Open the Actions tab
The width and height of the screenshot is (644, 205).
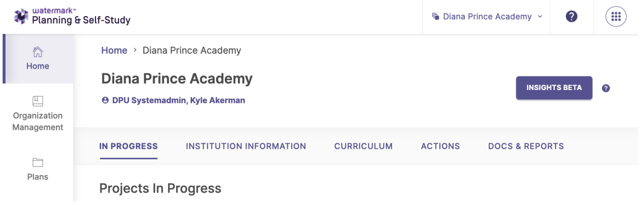[x=440, y=146]
